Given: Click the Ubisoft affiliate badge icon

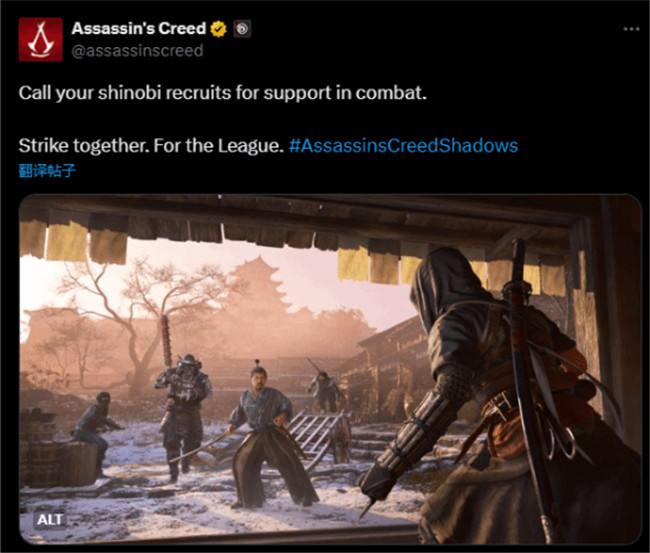Looking at the screenshot, I should (242, 29).
